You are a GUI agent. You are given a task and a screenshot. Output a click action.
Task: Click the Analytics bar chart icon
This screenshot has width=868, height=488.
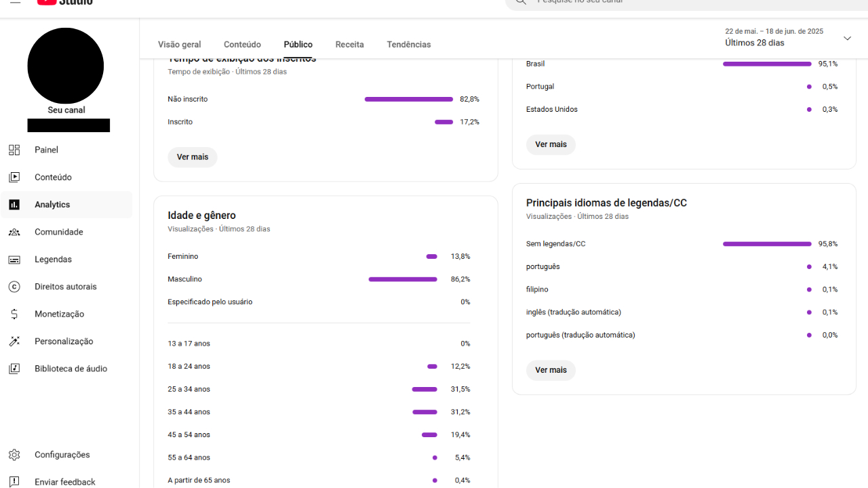tap(14, 205)
